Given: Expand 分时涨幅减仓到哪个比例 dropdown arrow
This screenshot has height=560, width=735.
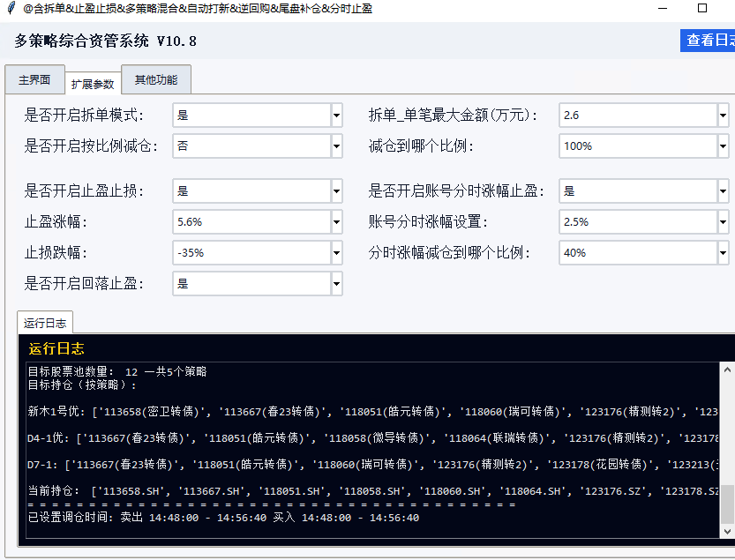Looking at the screenshot, I should click(723, 253).
